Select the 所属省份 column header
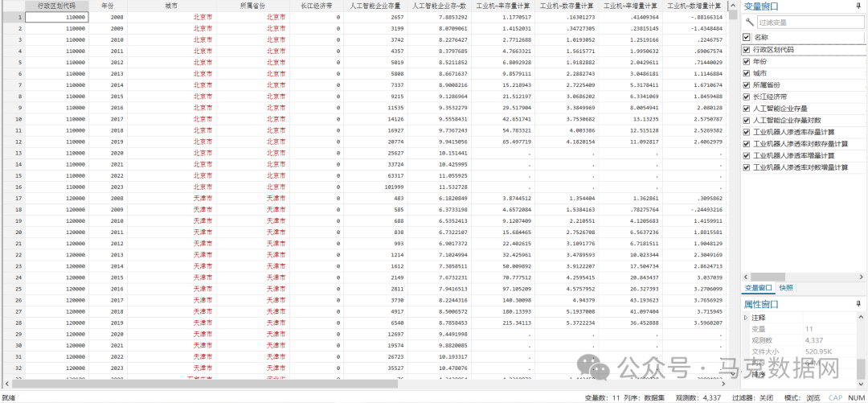The width and height of the screenshot is (868, 403). pyautogui.click(x=252, y=6)
